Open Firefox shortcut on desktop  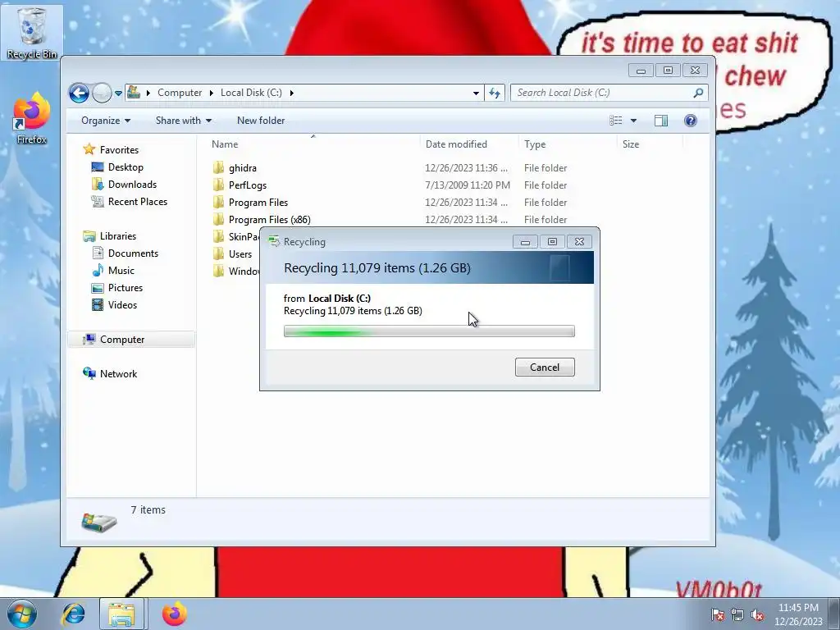[x=32, y=118]
